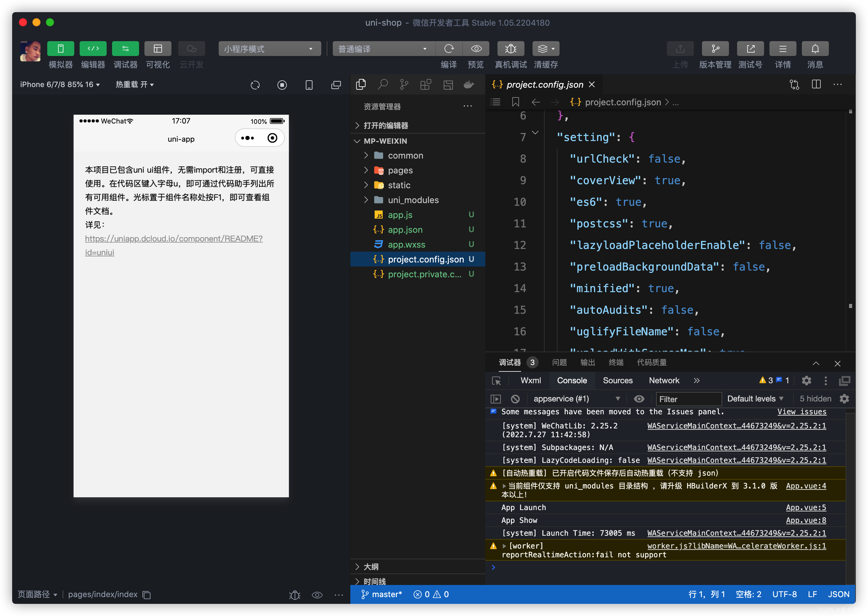Image resolution: width=868 pixels, height=616 pixels.
Task: Toggle the 模拟器 simulator panel button
Action: click(x=60, y=49)
